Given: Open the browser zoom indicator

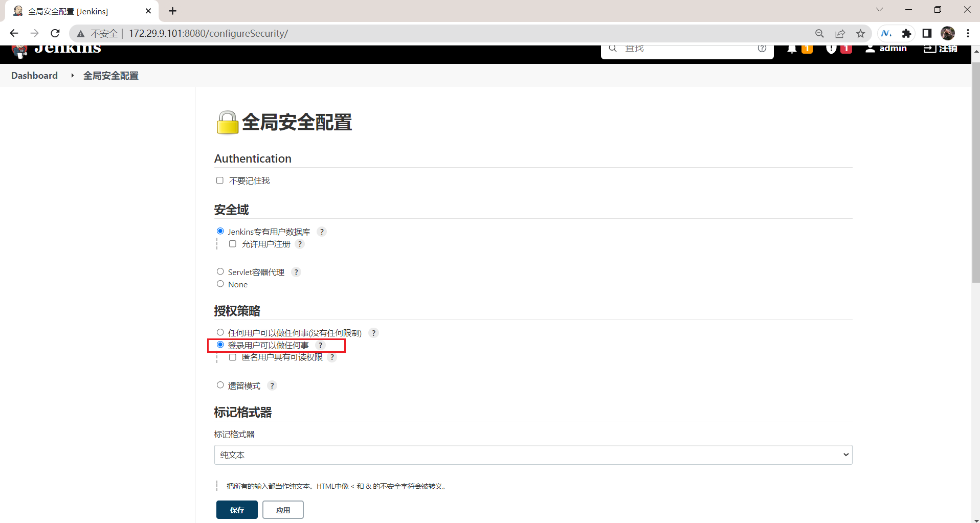Looking at the screenshot, I should point(819,33).
